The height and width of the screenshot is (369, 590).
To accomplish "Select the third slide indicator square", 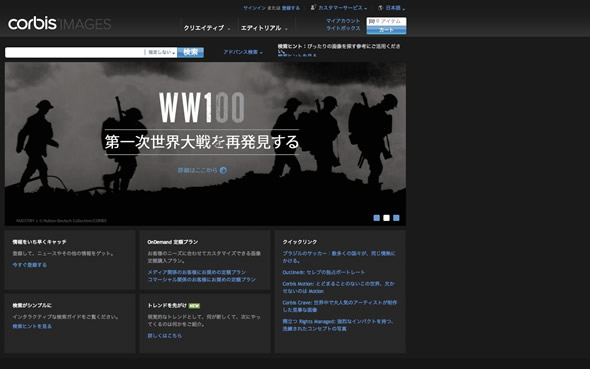I will pos(396,218).
